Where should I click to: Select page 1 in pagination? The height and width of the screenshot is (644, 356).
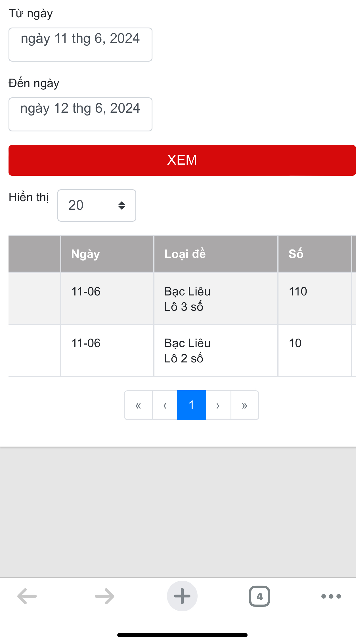pos(191,405)
